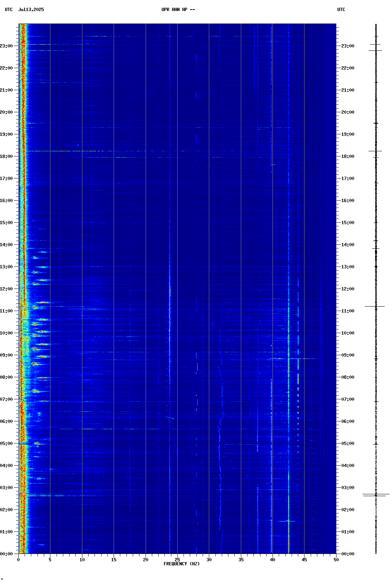
Task: Select the 10 Hz frequency tick label
Action: [x=82, y=560]
